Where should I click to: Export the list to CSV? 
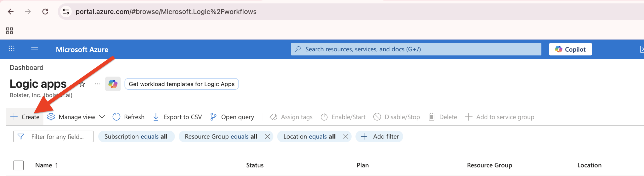coord(177,117)
